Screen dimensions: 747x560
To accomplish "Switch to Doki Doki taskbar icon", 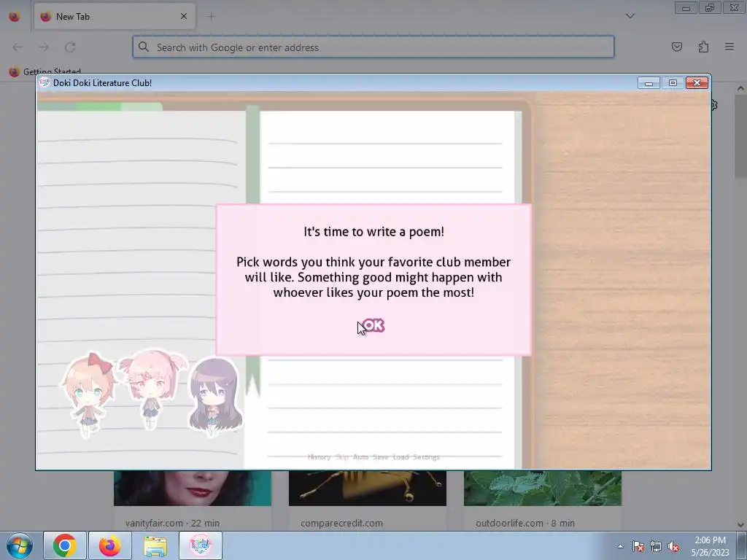I will coord(201,545).
